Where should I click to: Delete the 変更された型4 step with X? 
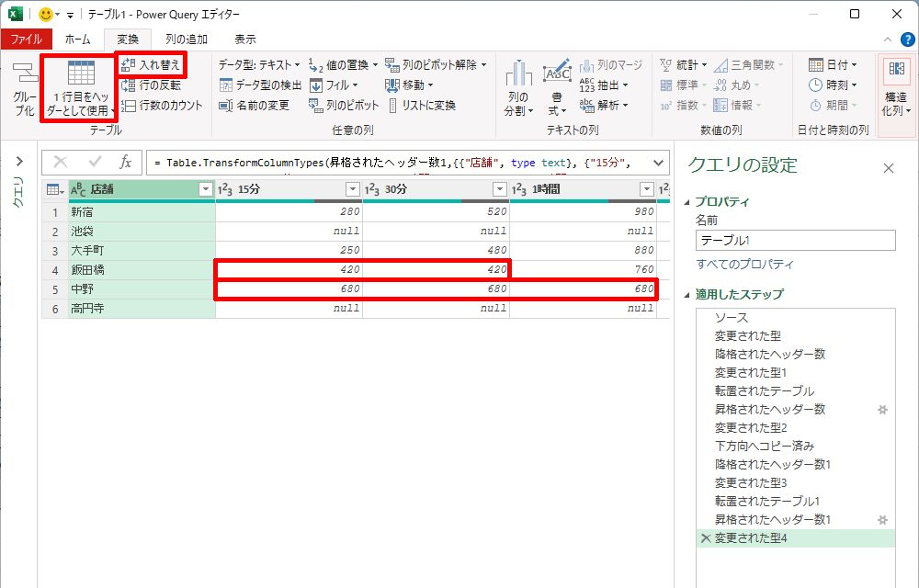tap(705, 538)
